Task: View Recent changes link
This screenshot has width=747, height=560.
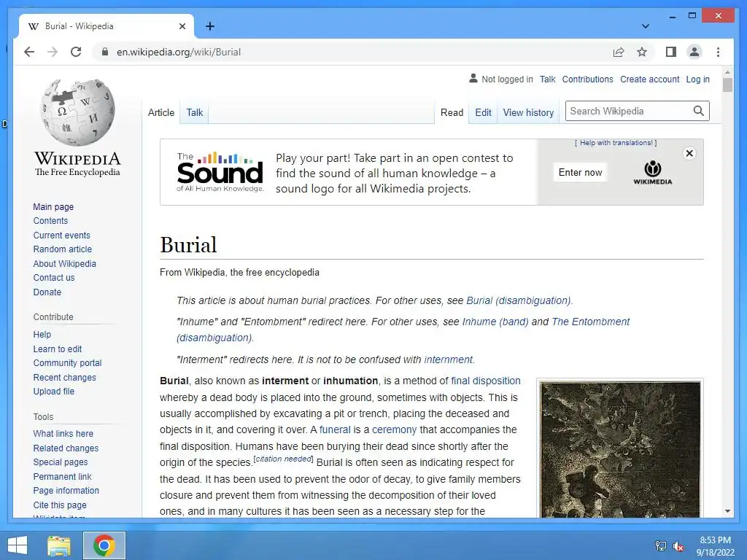Action: (x=64, y=378)
